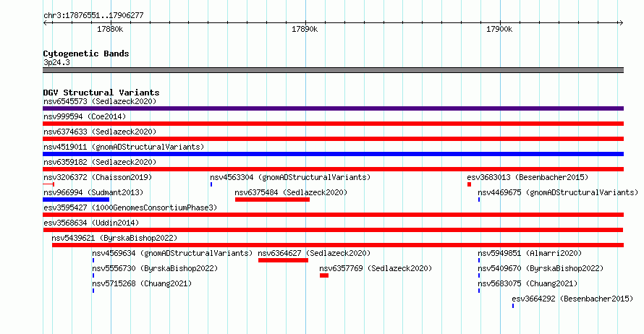Click the Cytogenetic Bands track title
Viewport: 644px width, 334px height.
(x=86, y=53)
